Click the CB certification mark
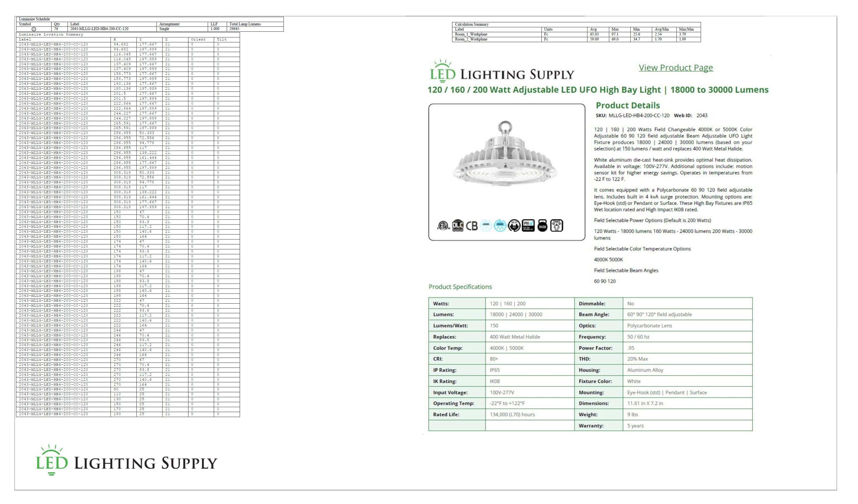 [472, 226]
